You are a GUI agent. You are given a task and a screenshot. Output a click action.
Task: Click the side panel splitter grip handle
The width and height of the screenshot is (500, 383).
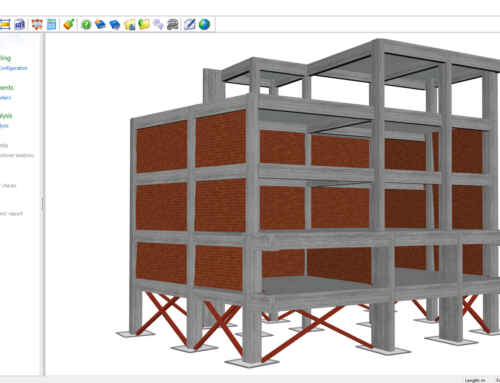click(43, 203)
